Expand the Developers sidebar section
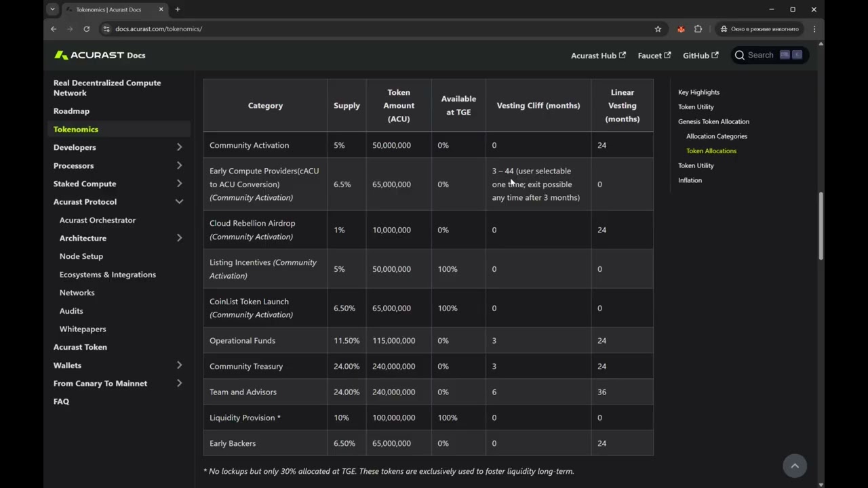Screen dimensions: 868x488 click(x=179, y=147)
